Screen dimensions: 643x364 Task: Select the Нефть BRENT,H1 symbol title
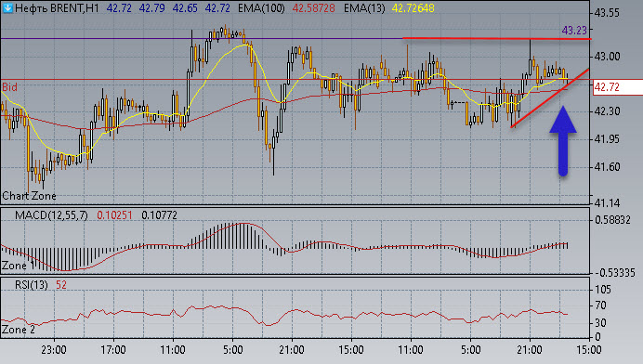[57, 8]
